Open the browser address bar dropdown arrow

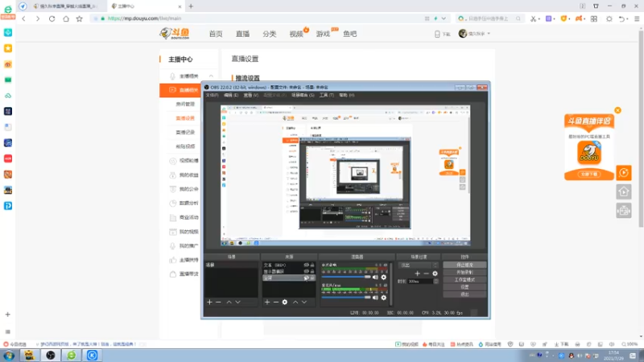pyautogui.click(x=444, y=19)
